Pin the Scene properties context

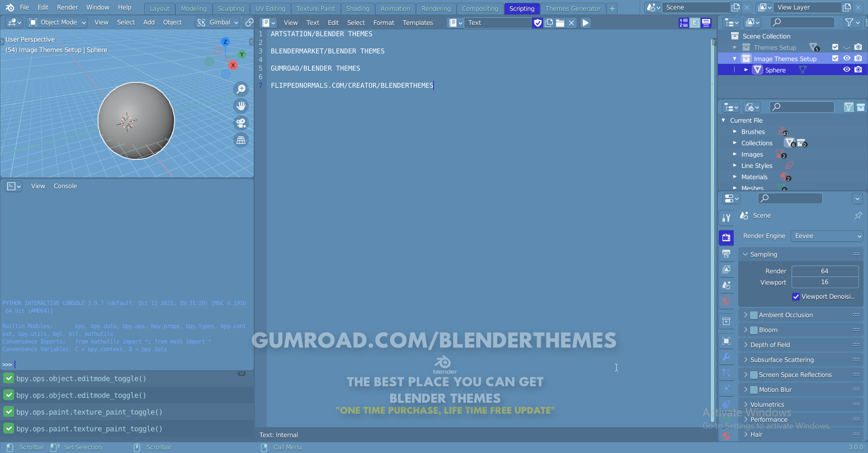(x=858, y=216)
